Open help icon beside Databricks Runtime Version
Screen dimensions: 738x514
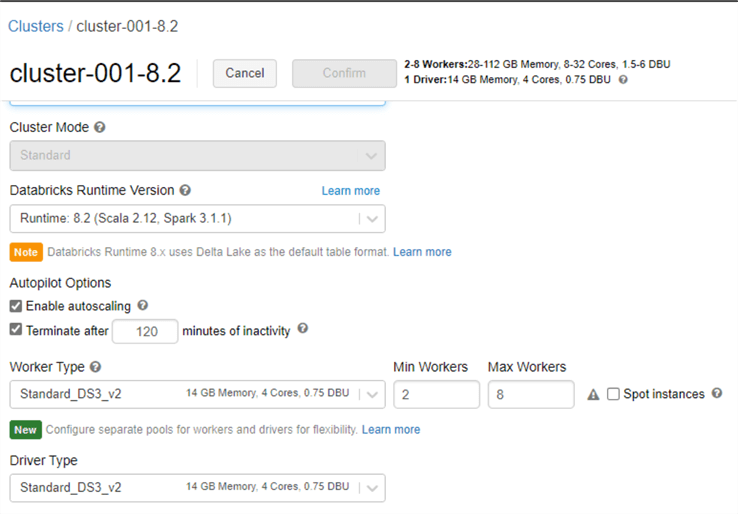click(x=185, y=190)
